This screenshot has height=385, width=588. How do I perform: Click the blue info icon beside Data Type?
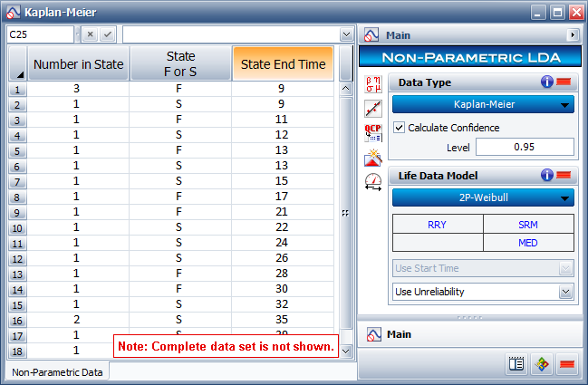[547, 82]
